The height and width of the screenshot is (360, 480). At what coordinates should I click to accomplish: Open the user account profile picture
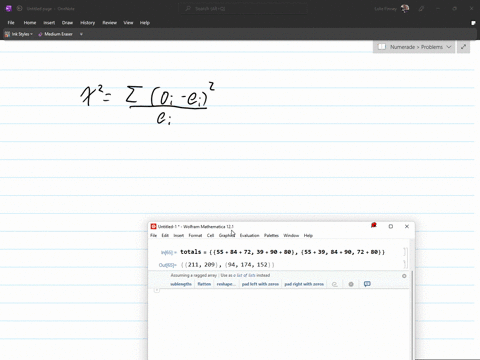405,9
